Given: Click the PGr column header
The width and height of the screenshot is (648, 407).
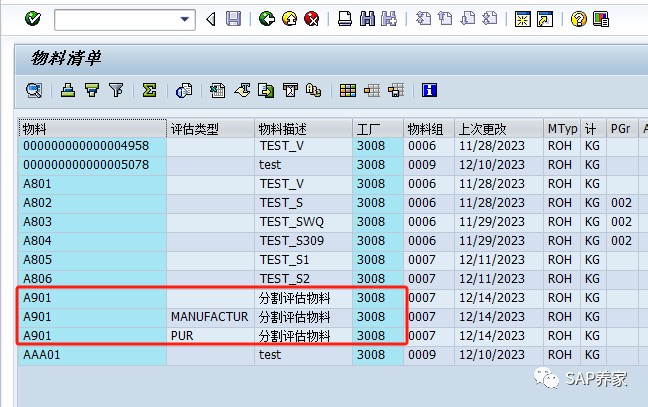Looking at the screenshot, I should click(622, 129).
